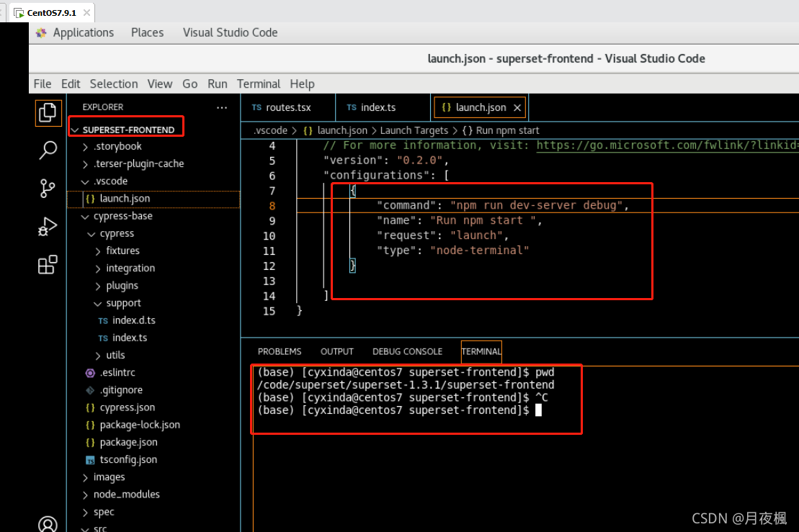Open the Terminal menu
Viewport: 799px width, 532px height.
[259, 84]
